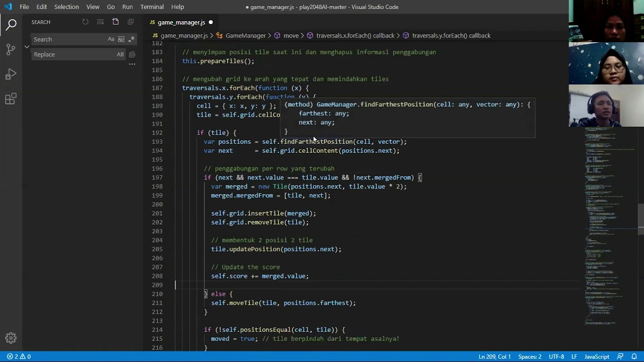Select the game_manager.js editor tab
Viewport: 644px width, 362px height.
(x=181, y=22)
